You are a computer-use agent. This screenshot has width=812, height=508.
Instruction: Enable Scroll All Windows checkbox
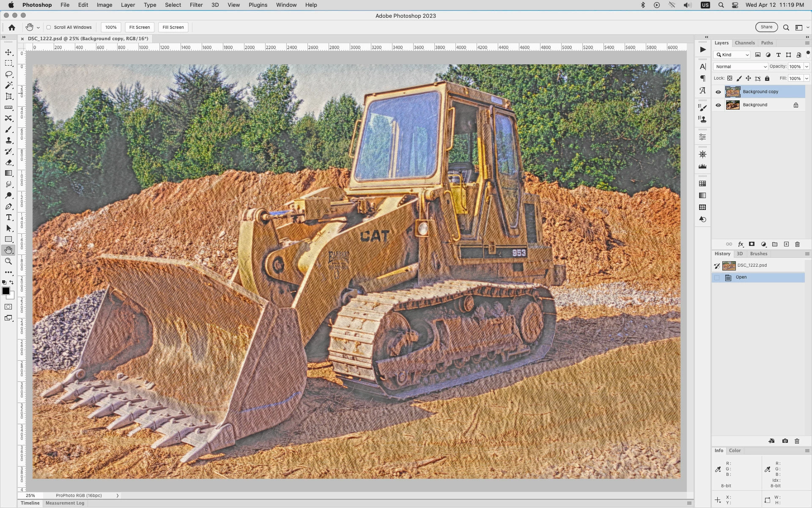pyautogui.click(x=49, y=28)
